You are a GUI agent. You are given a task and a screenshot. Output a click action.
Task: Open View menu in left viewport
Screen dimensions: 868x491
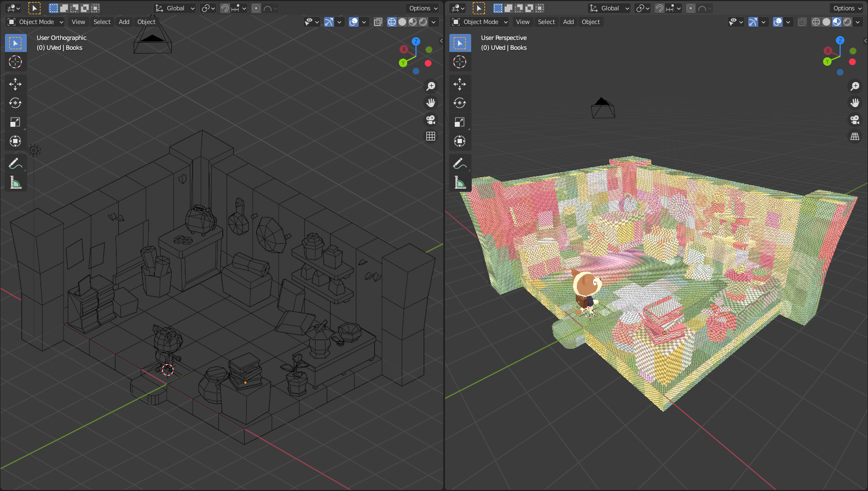pos(78,22)
